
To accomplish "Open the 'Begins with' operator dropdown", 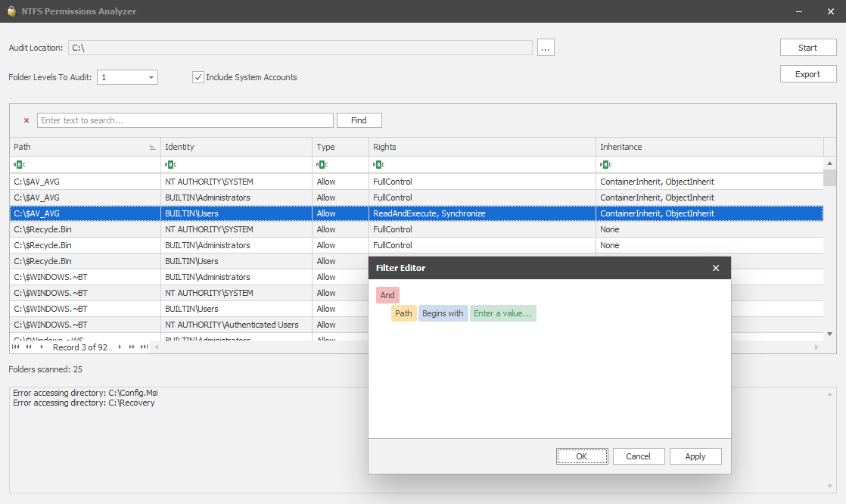I will coord(443,313).
